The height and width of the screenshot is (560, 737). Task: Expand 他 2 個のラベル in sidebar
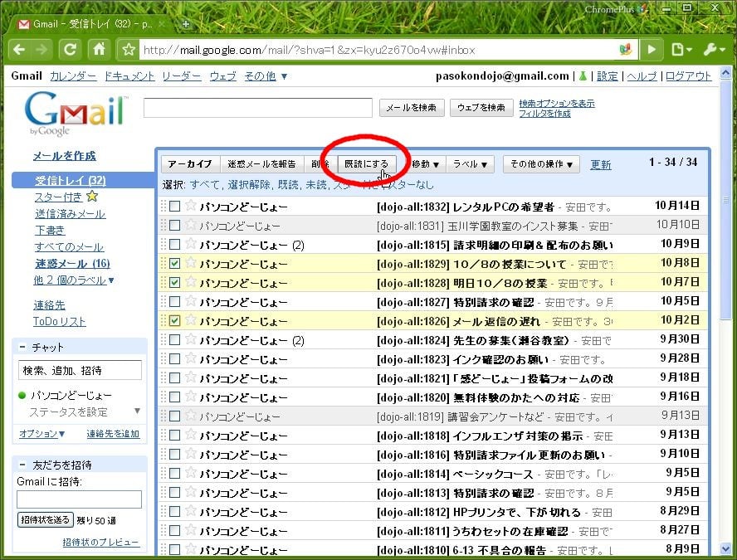coord(73,280)
